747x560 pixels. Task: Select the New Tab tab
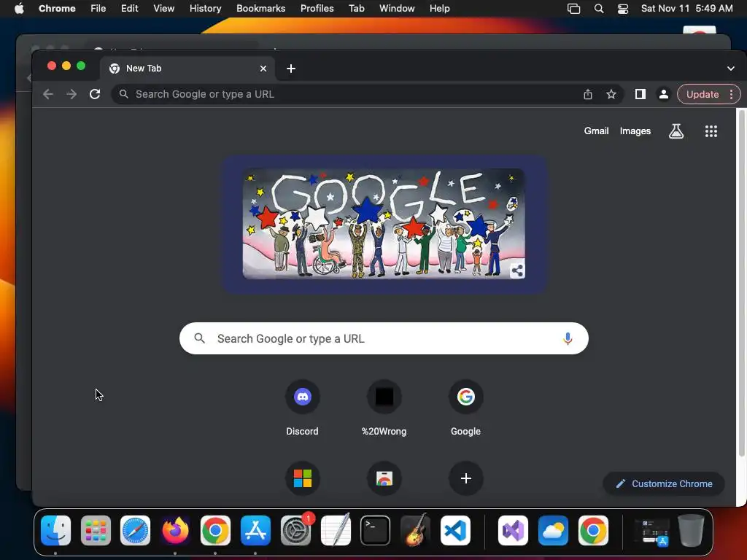point(187,69)
